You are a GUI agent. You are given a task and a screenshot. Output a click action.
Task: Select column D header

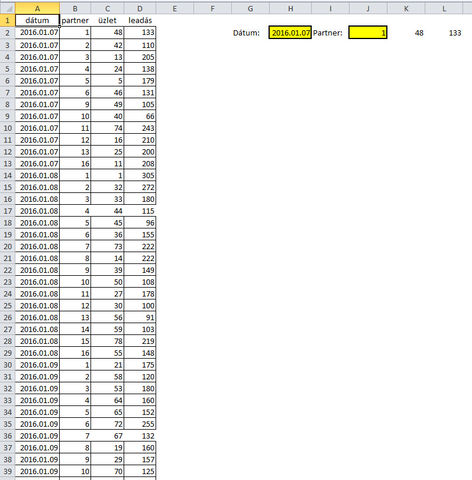click(x=140, y=8)
